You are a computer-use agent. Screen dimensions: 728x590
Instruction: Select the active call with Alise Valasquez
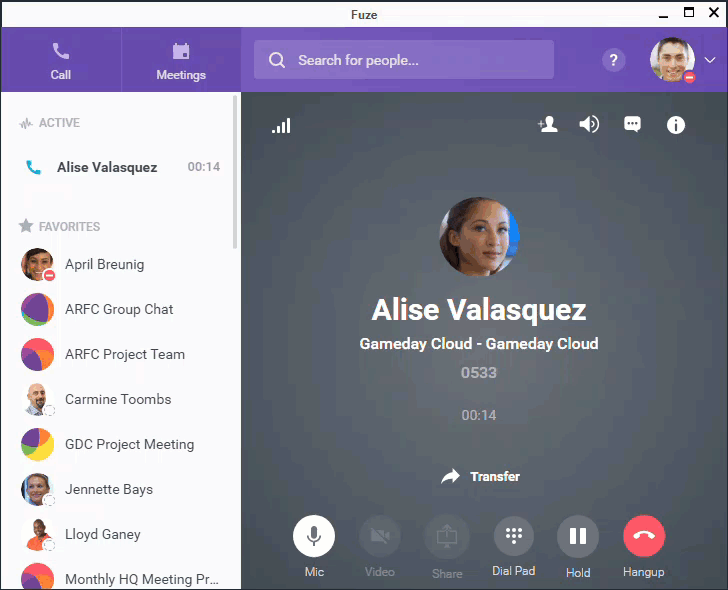point(120,167)
